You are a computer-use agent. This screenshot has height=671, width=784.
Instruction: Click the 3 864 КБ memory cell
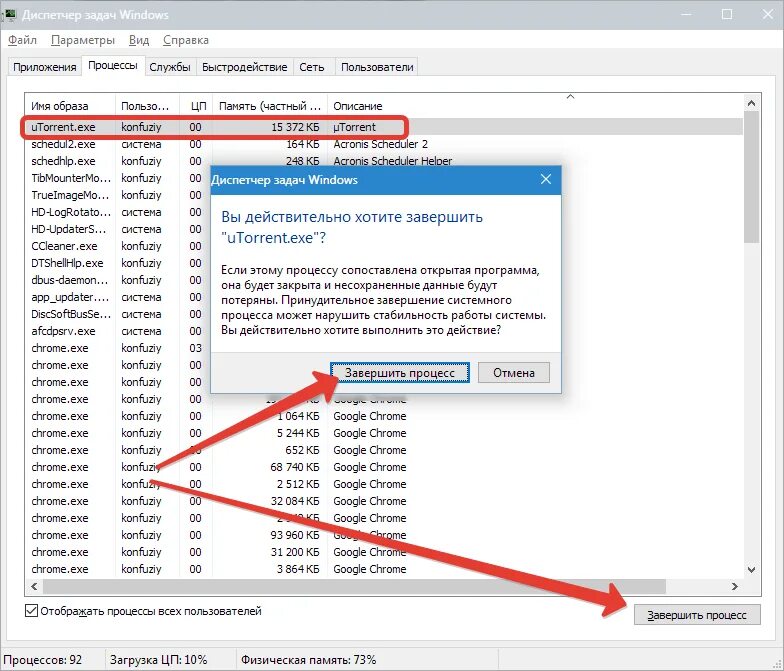[298, 569]
